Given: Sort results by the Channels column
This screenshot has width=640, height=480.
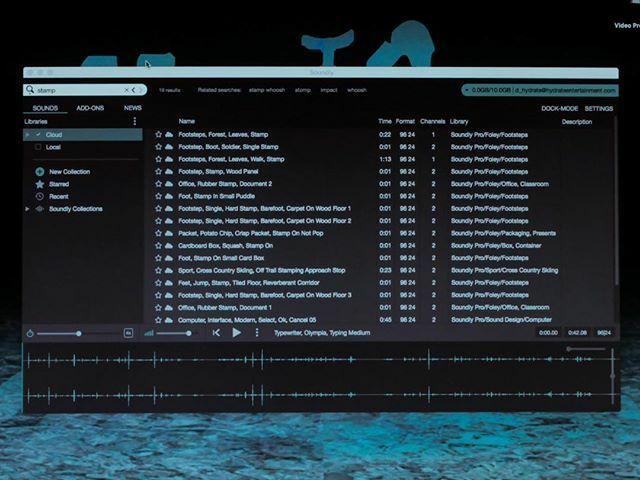Looking at the screenshot, I should [x=433, y=121].
